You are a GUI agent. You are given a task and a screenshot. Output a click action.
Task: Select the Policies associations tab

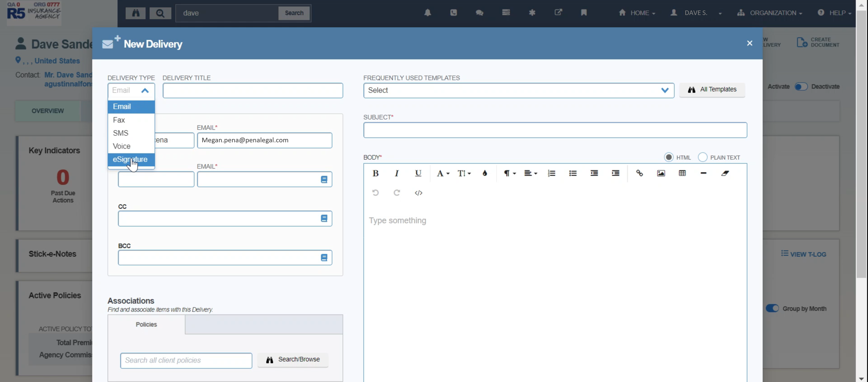tap(146, 324)
